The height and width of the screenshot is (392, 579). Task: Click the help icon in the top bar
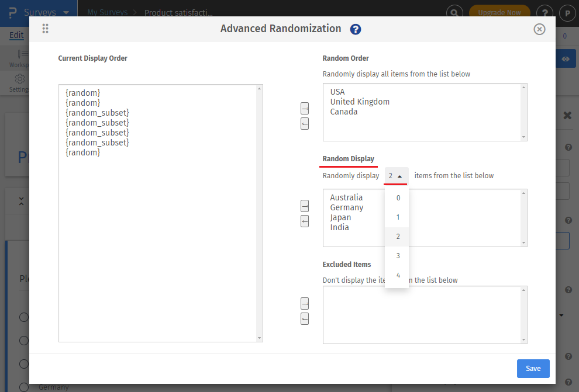tap(544, 13)
